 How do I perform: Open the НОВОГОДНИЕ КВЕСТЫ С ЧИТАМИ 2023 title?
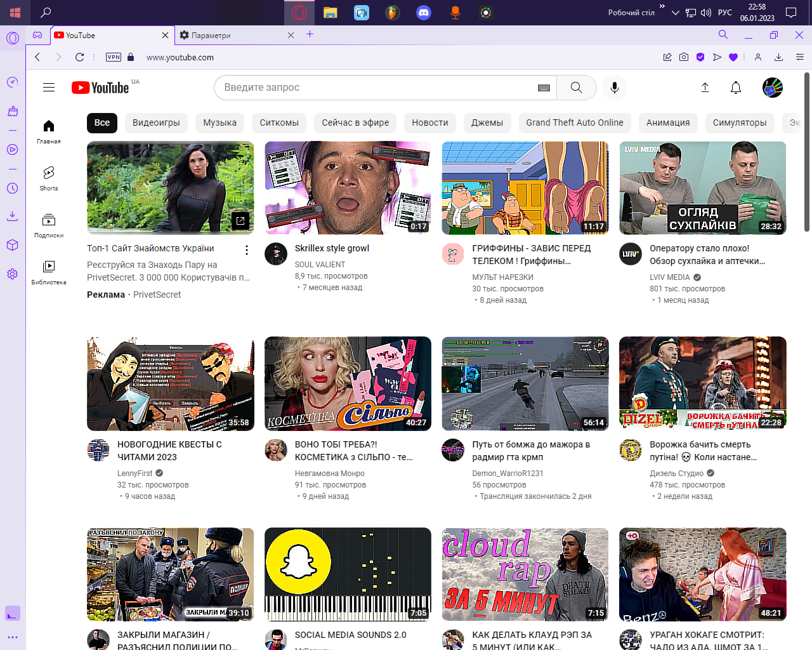click(169, 451)
